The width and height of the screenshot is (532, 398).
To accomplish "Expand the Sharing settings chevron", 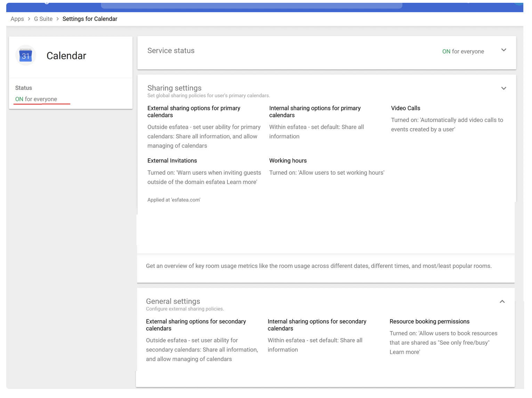I will (x=503, y=88).
